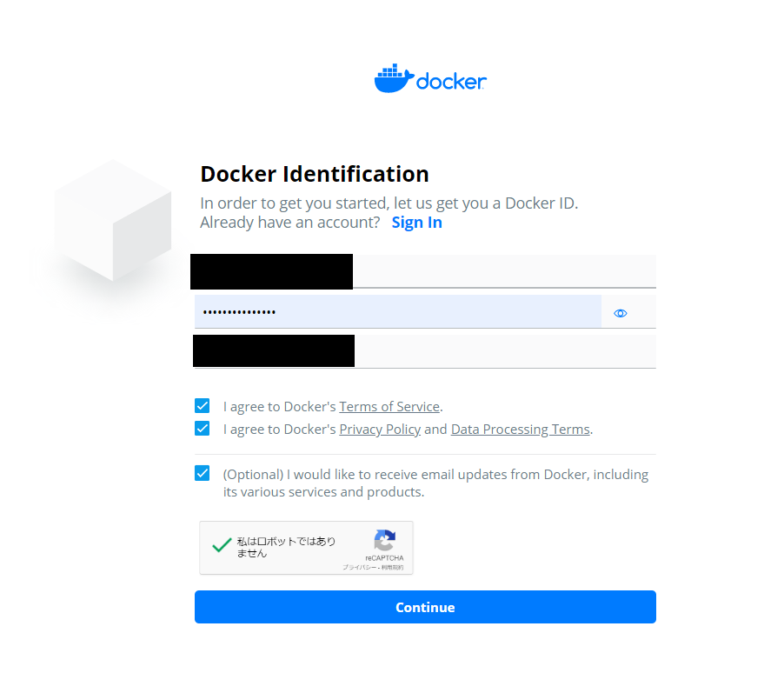Focus the password input field
784x673 pixels.
tap(398, 312)
